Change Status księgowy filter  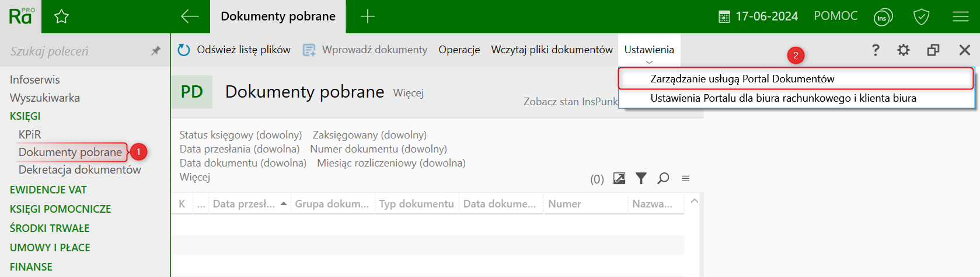pyautogui.click(x=240, y=135)
